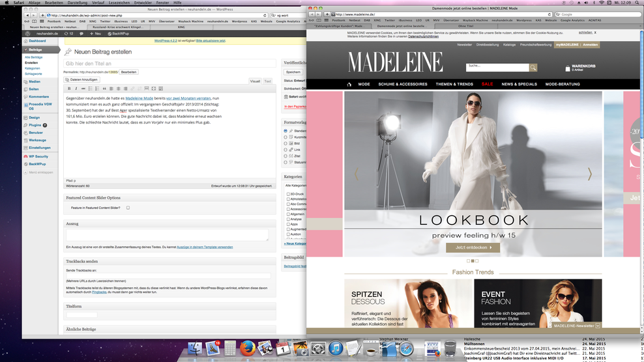
Task: Switch editor to the Text tab
Action: click(x=267, y=81)
